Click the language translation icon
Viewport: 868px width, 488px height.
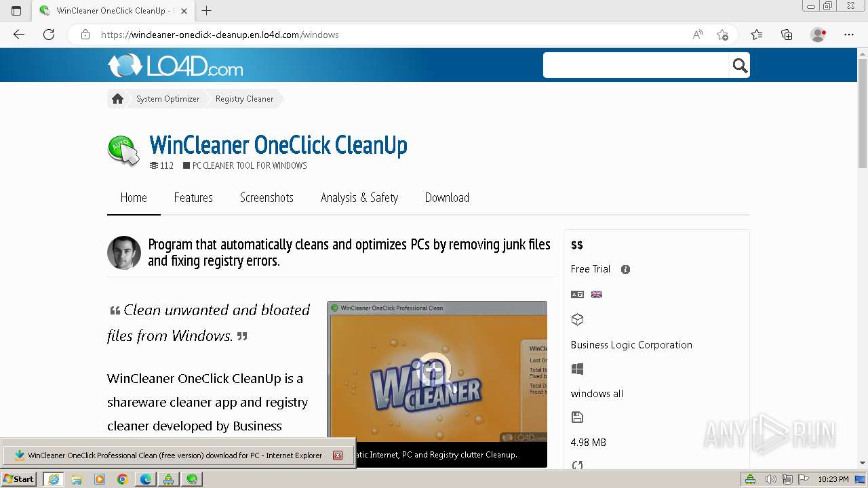577,294
